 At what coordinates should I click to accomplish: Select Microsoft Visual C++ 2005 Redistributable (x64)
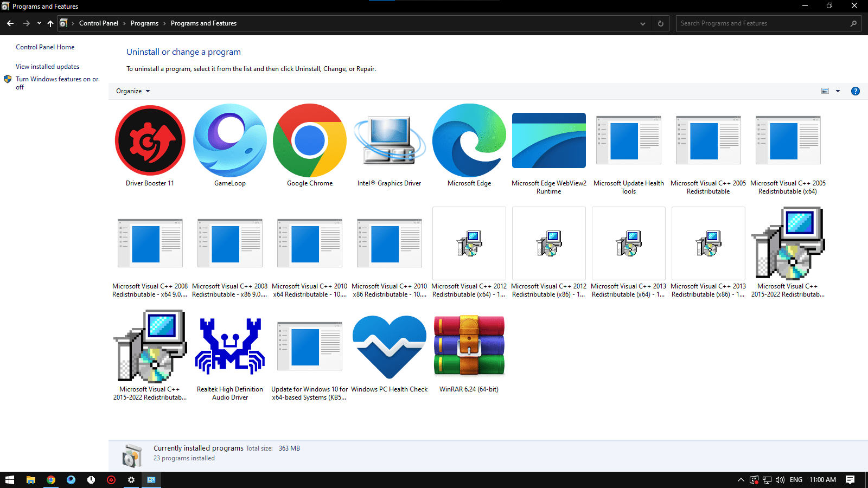tap(788, 140)
